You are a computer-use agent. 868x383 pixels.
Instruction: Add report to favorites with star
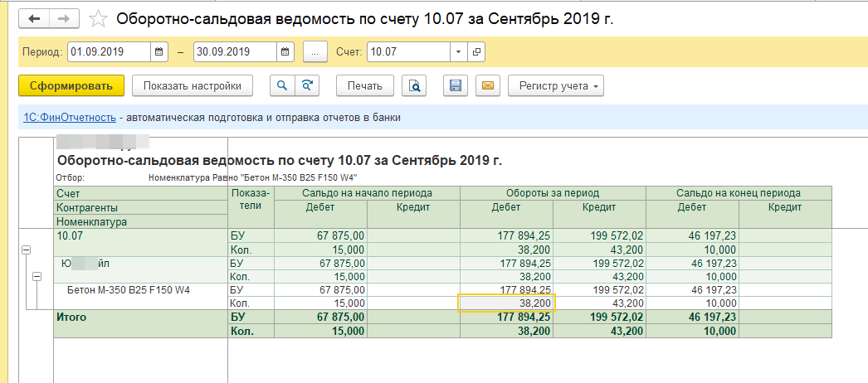tap(98, 18)
